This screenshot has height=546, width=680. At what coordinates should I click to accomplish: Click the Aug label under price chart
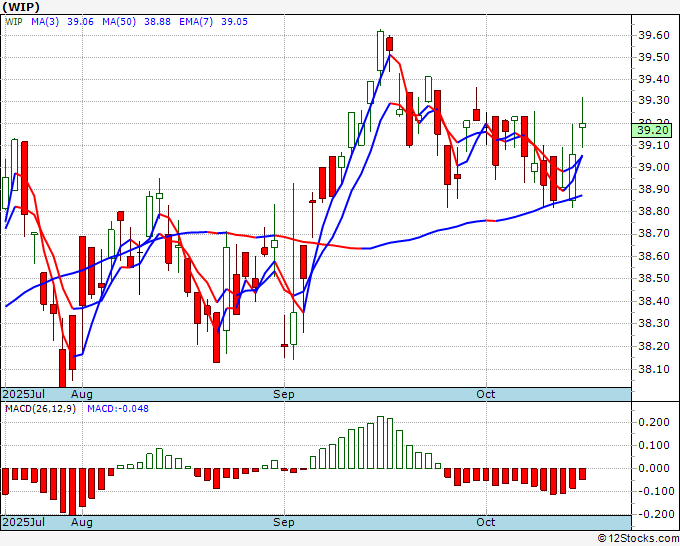tap(82, 395)
